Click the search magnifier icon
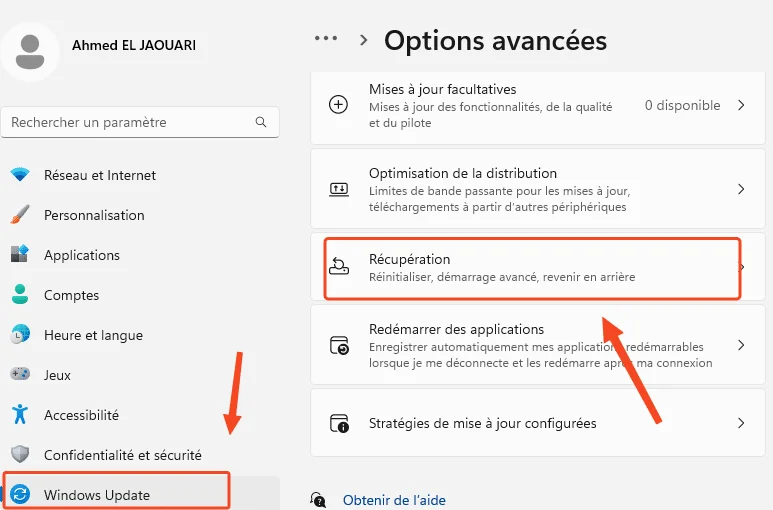The width and height of the screenshot is (773, 510). 261,122
